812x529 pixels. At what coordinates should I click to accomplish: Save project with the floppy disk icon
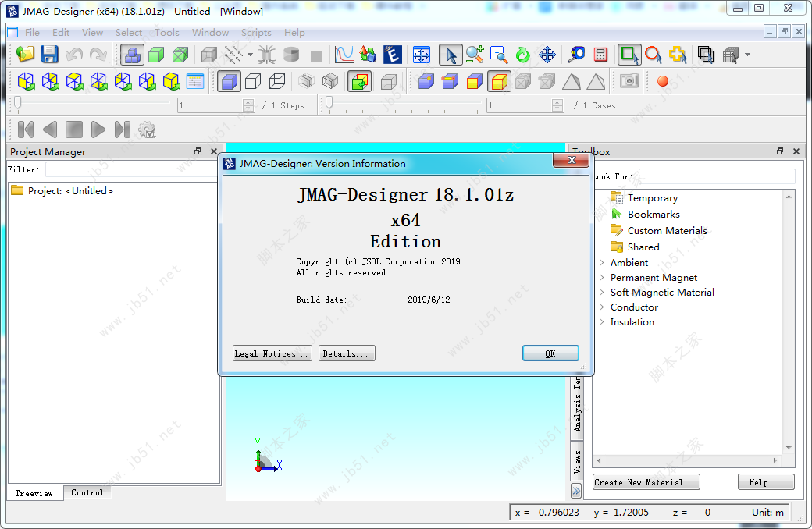coord(50,55)
